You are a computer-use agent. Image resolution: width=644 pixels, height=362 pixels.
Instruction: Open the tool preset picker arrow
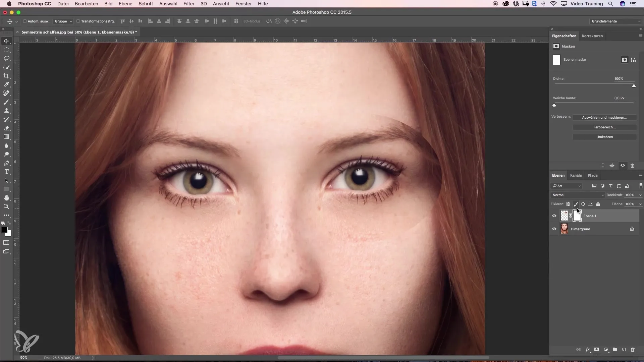(16, 21)
